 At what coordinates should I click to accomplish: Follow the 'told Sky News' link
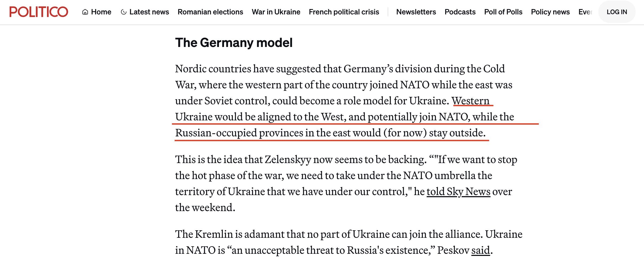pos(458,192)
